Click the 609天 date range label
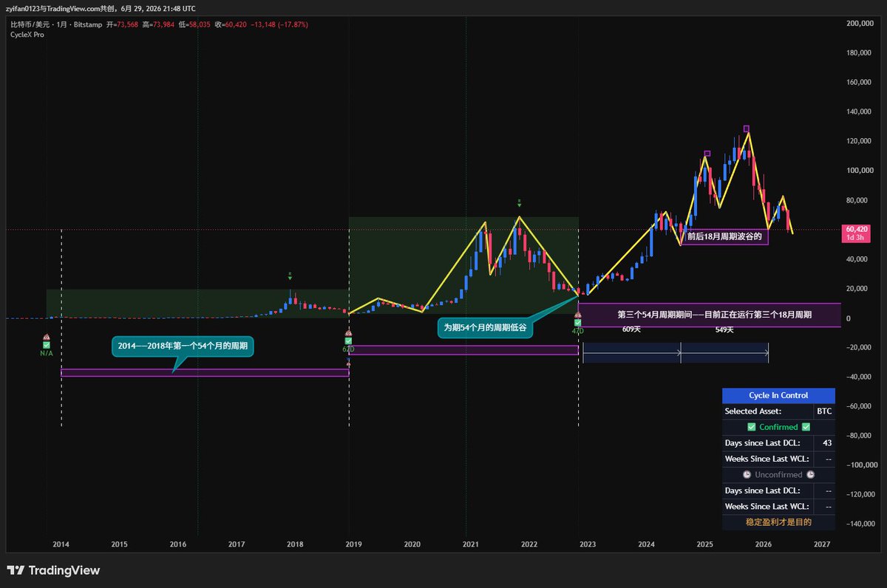This screenshot has width=887, height=588. coord(631,329)
